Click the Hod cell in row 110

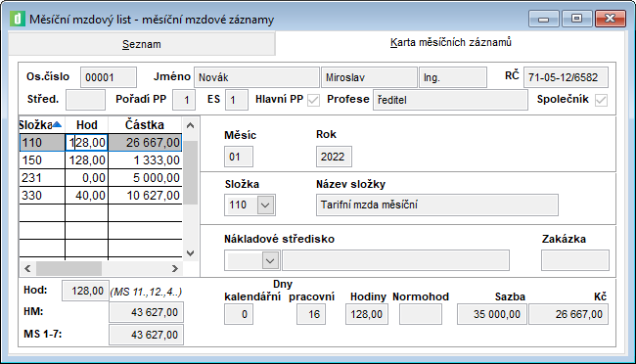pos(87,143)
